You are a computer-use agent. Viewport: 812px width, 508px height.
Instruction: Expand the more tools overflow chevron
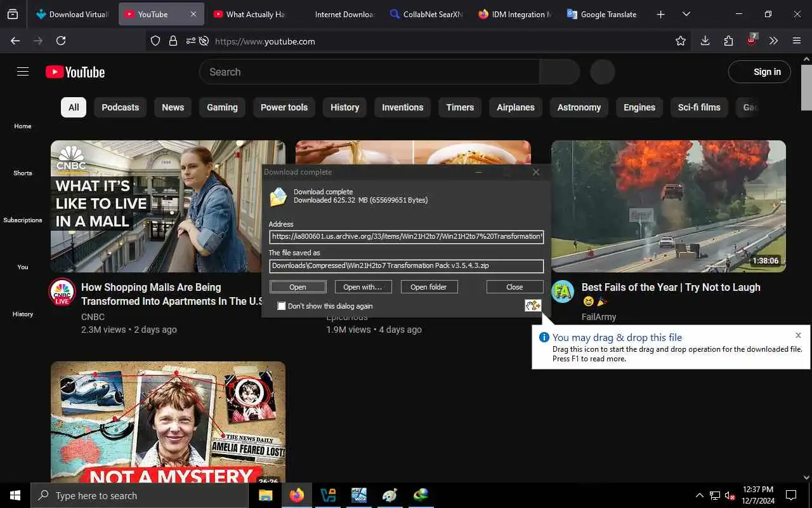pos(773,41)
